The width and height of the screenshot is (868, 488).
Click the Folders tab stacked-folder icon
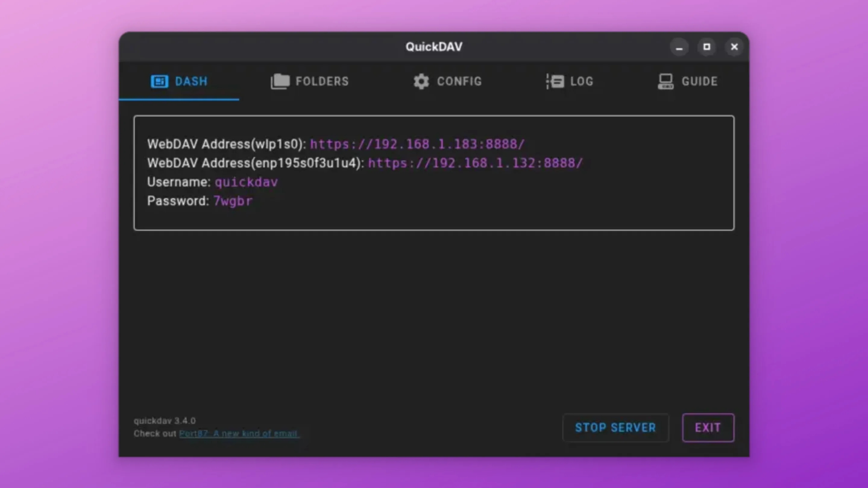(x=280, y=81)
